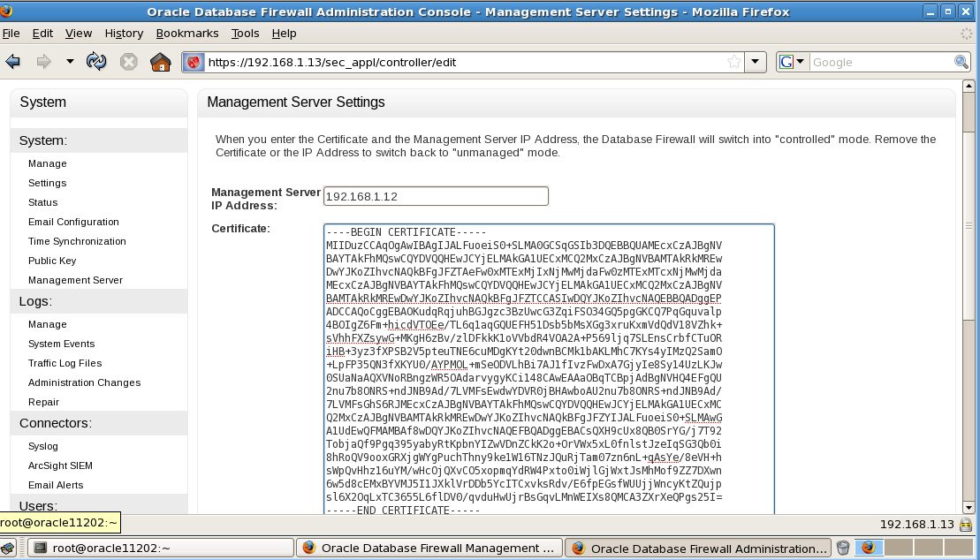The image size is (980, 560).
Task: Click the browser Back arrow button
Action: coord(13,62)
